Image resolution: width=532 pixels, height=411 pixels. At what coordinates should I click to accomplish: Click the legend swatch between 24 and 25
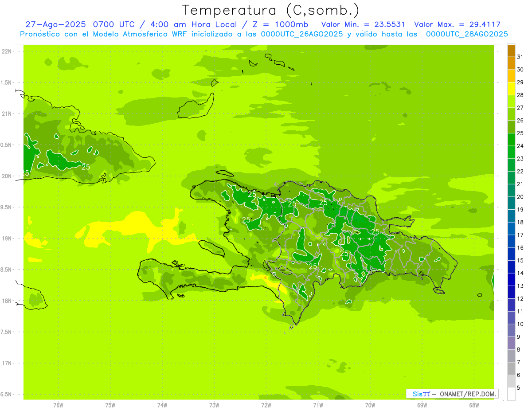click(x=511, y=140)
